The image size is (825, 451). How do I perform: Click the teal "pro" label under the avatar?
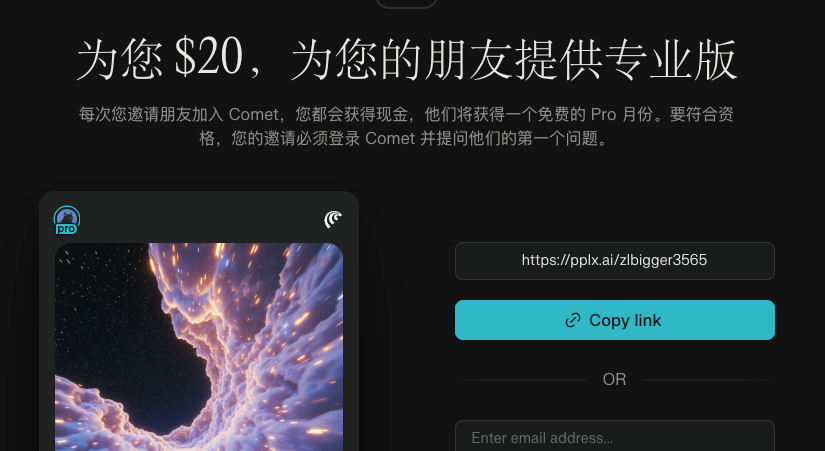[66, 229]
